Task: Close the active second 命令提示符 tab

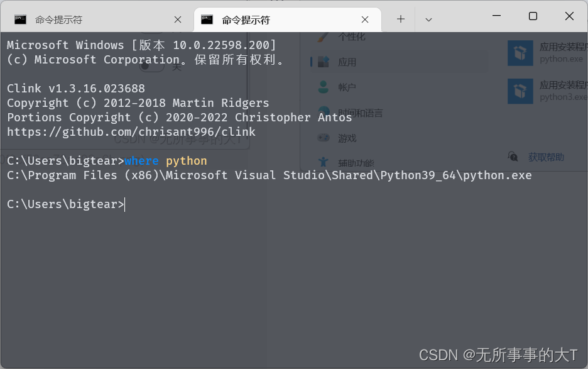Action: [x=365, y=19]
